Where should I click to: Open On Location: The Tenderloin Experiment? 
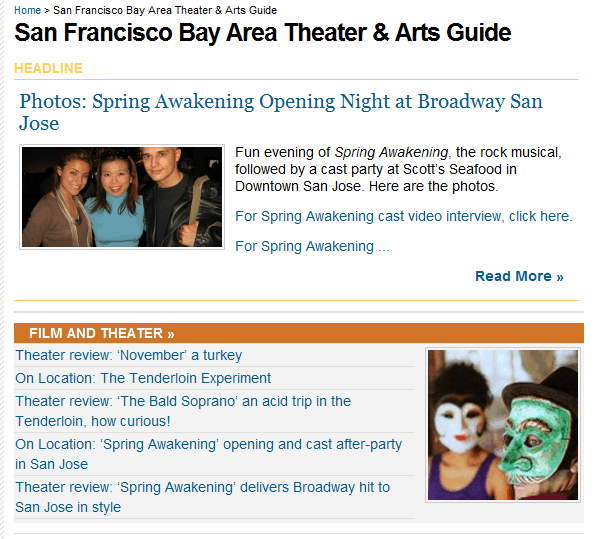(x=143, y=378)
